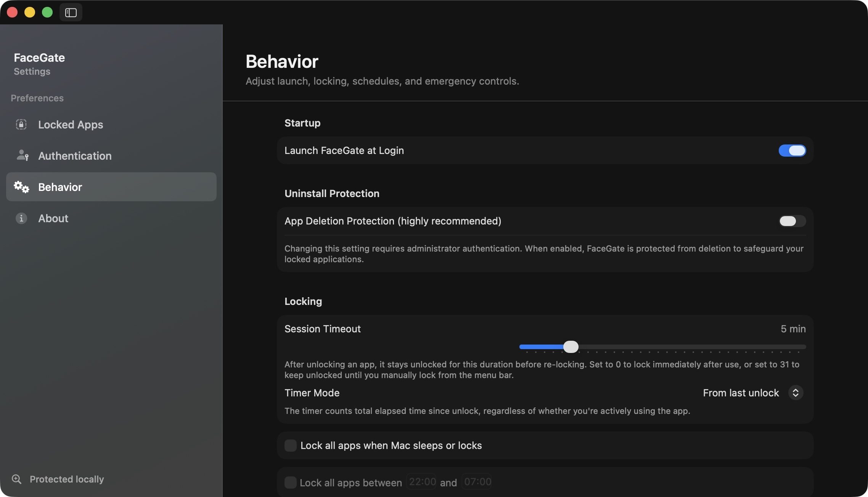Image resolution: width=868 pixels, height=497 pixels.
Task: Minimize the window with the yellow button
Action: (x=30, y=12)
